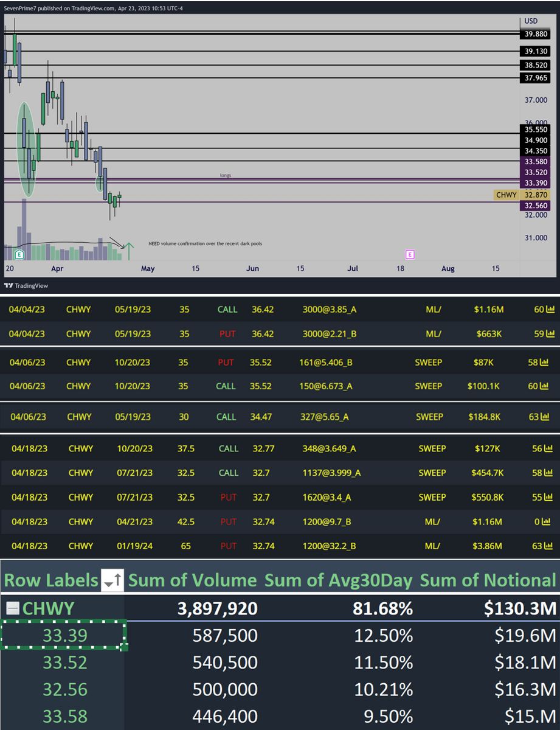This screenshot has width=560, height=730.
Task: Select the 34.350 price level label
Action: (535, 151)
